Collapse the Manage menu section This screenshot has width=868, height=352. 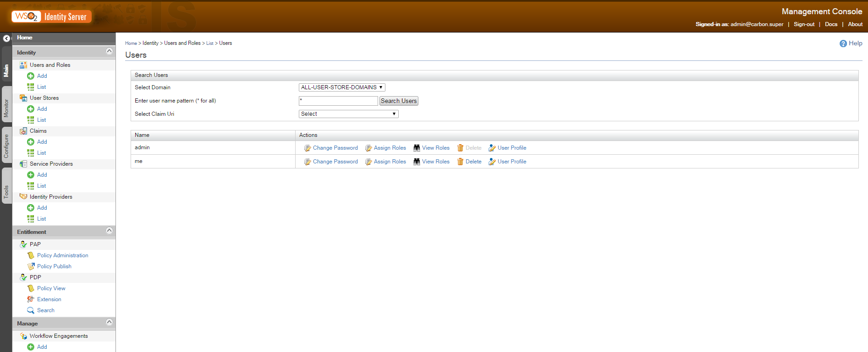click(x=109, y=322)
